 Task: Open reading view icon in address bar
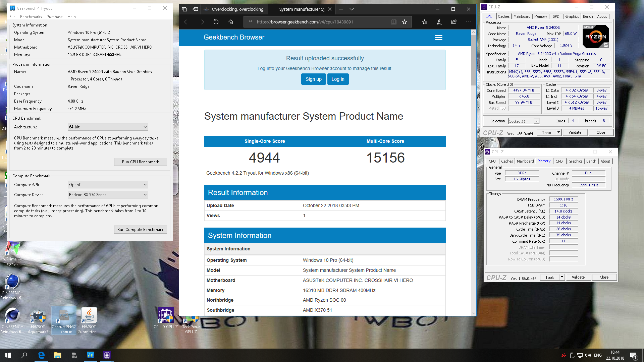[x=394, y=22]
